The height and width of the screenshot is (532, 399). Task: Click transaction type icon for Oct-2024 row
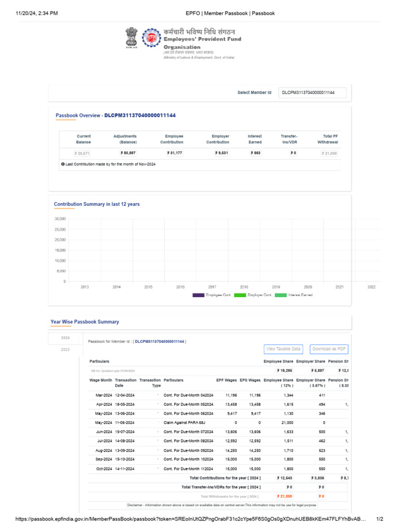[157, 469]
